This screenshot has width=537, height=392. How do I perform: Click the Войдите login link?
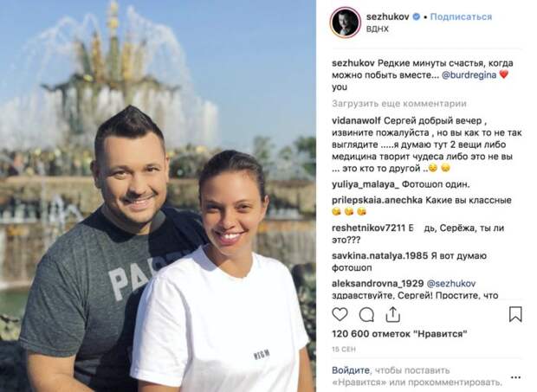coord(351,370)
